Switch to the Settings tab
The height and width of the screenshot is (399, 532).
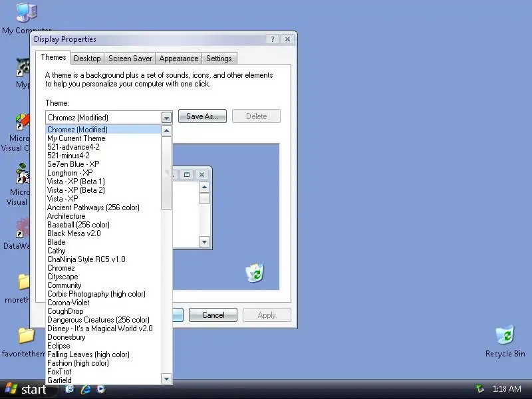click(x=219, y=59)
